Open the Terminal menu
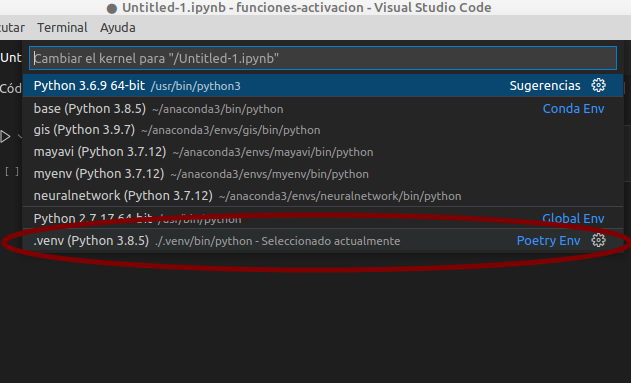Screen dimensions: 631x383 [62, 28]
